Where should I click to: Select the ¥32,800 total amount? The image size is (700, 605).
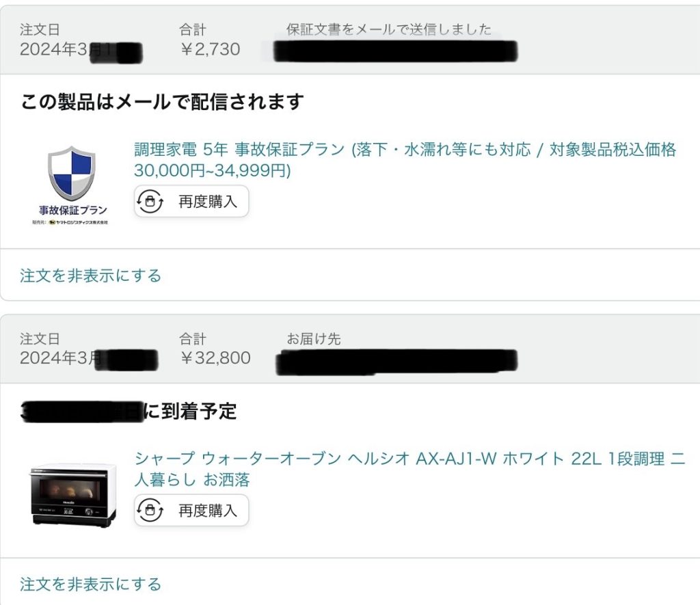click(x=215, y=358)
